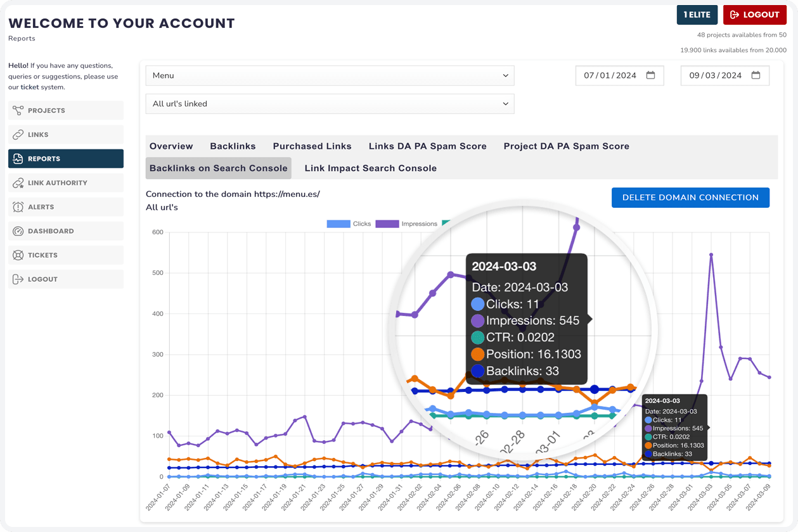Click the Alerts bell icon
Image resolution: width=798 pixels, height=532 pixels.
pos(18,206)
